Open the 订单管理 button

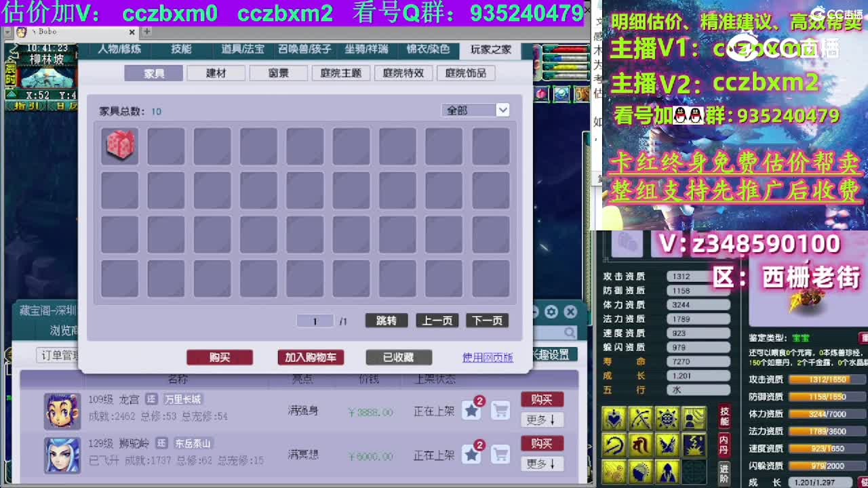[x=58, y=355]
